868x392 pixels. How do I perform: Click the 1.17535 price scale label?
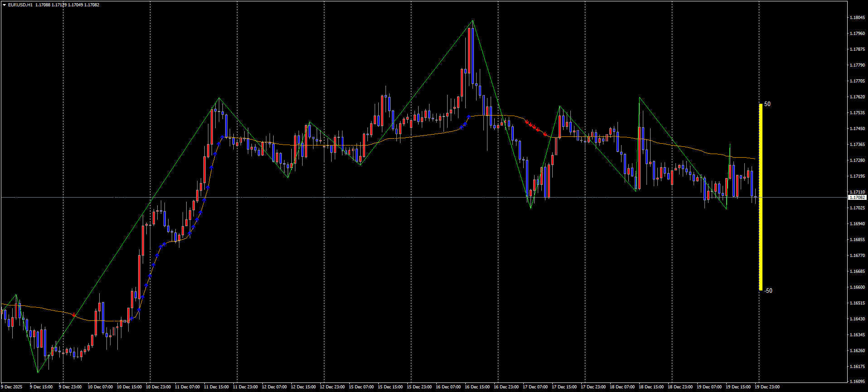point(857,113)
